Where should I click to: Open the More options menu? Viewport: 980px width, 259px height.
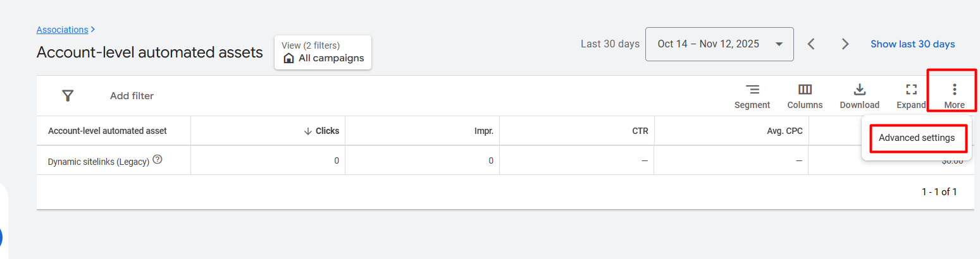[x=954, y=96]
